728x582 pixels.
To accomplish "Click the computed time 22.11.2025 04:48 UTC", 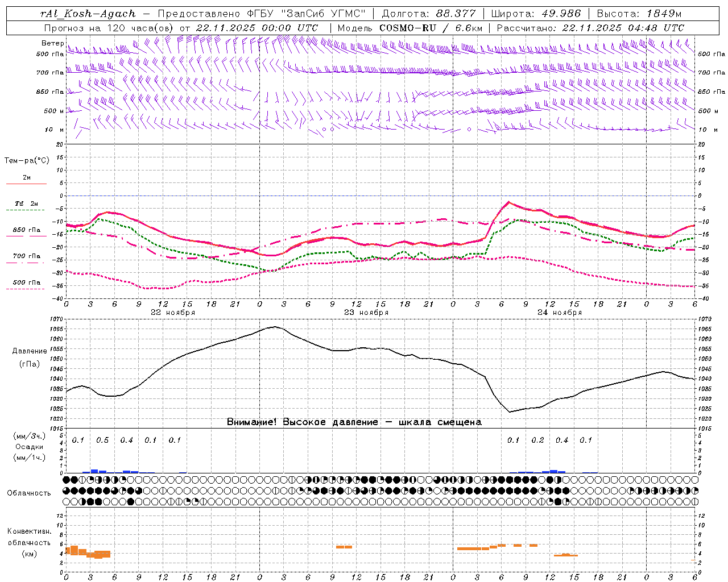I will [623, 28].
